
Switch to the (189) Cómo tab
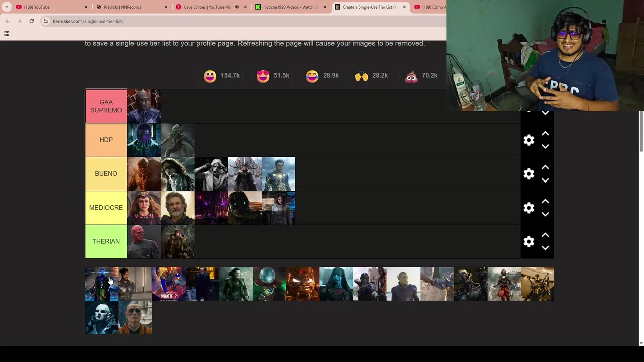[429, 7]
